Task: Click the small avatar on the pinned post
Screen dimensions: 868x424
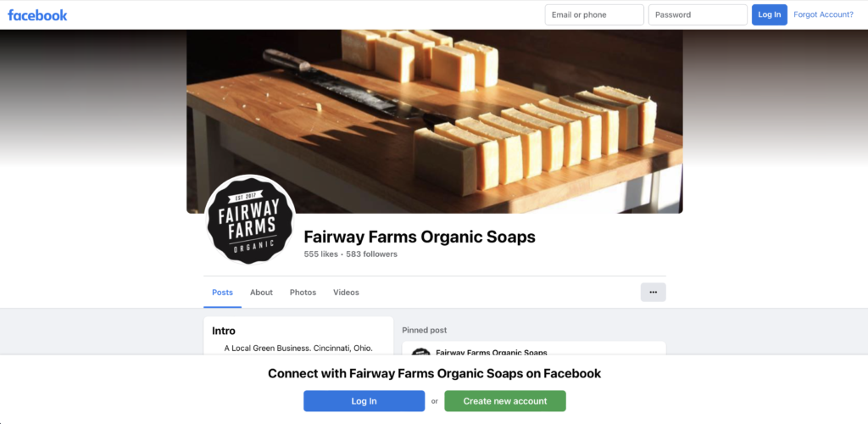Action: coord(420,351)
